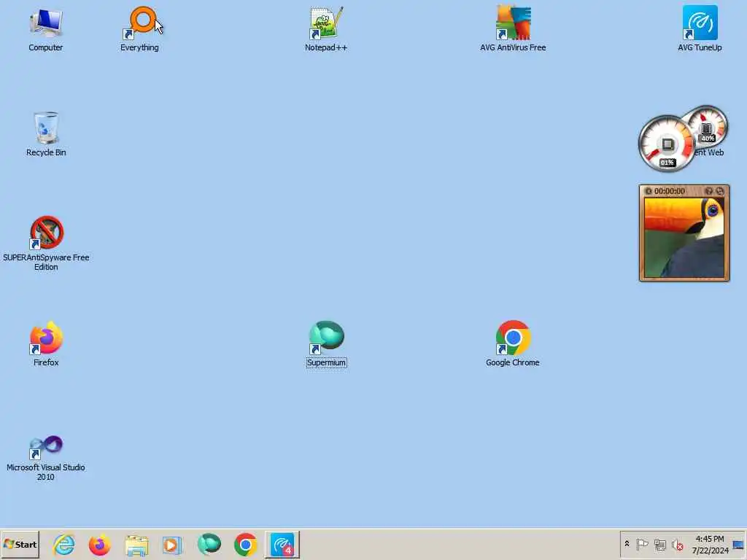Image resolution: width=747 pixels, height=560 pixels.
Task: Open the clock showing 4:45 PM
Action: point(710,544)
